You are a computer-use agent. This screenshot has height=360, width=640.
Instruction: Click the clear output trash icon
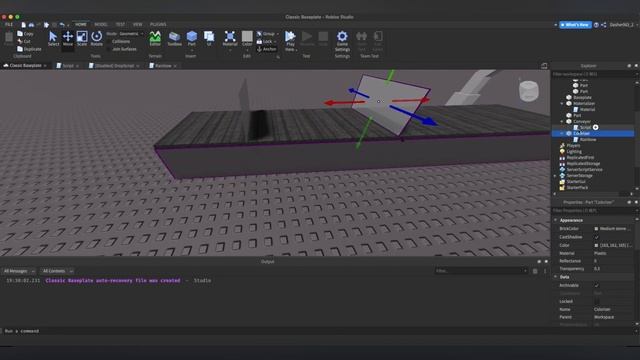(535, 271)
